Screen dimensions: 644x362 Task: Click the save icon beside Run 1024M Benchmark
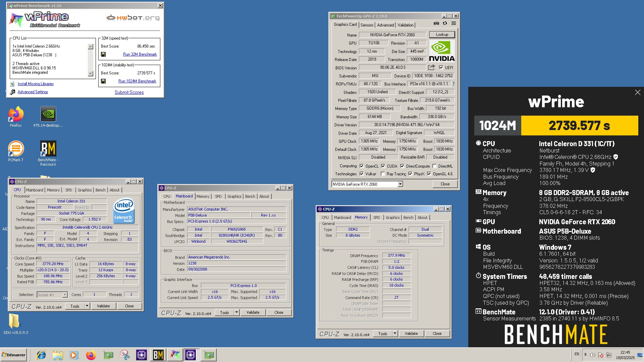103,81
